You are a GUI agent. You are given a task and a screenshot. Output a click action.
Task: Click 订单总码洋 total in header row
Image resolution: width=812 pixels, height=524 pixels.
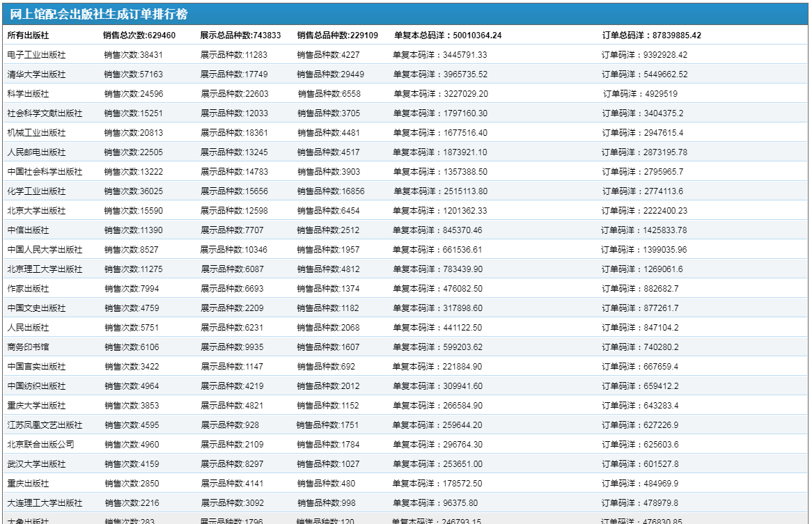click(x=651, y=35)
